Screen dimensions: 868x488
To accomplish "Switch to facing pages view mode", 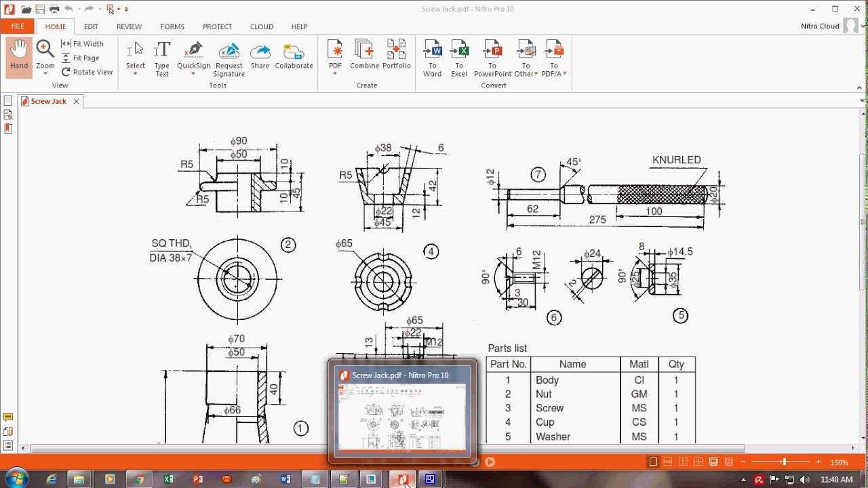I will click(684, 462).
